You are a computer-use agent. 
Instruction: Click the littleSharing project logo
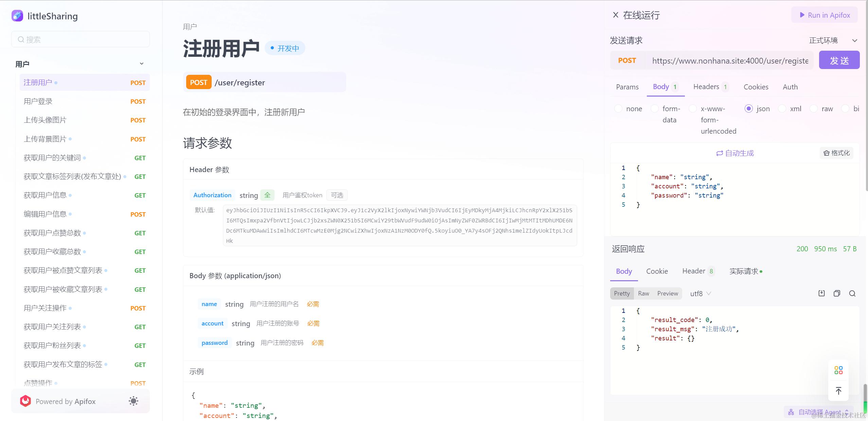point(17,16)
